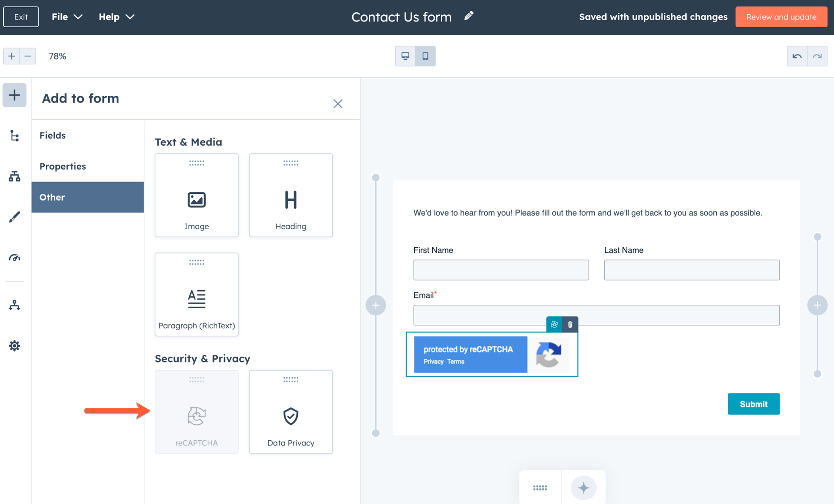Screen dimensions: 834x504
Task: Open the File menu
Action: click(x=66, y=17)
